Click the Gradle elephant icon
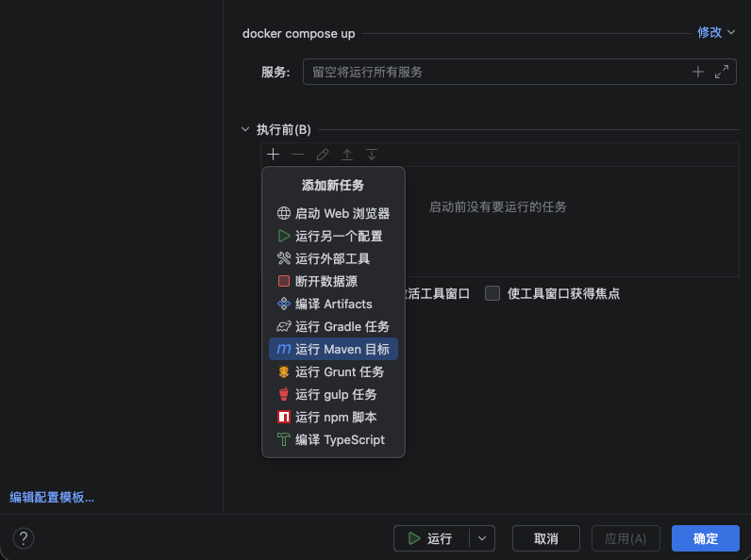This screenshot has height=560, width=751. pyautogui.click(x=284, y=326)
